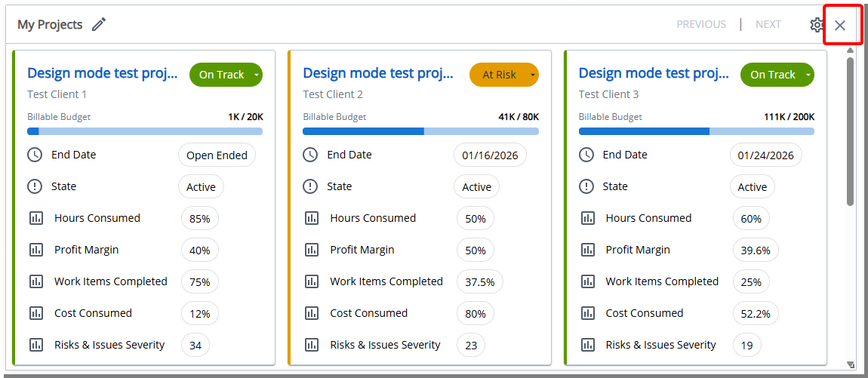The height and width of the screenshot is (378, 868).
Task: Click Work Items Completed icon for Test Client 3
Action: (x=586, y=281)
